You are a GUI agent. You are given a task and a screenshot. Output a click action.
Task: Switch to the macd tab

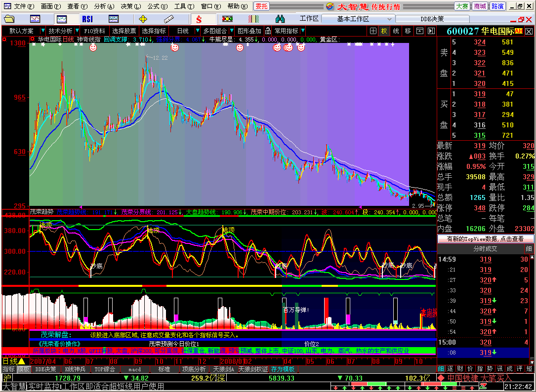point(135,369)
